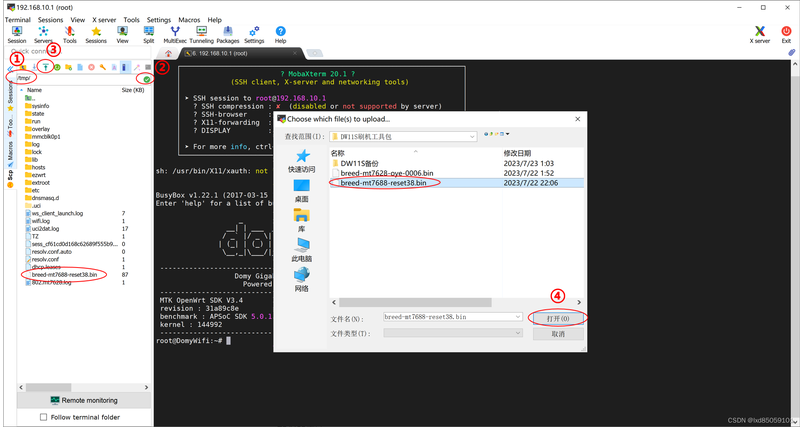
Task: Open the Sessions menu
Action: [x=51, y=20]
